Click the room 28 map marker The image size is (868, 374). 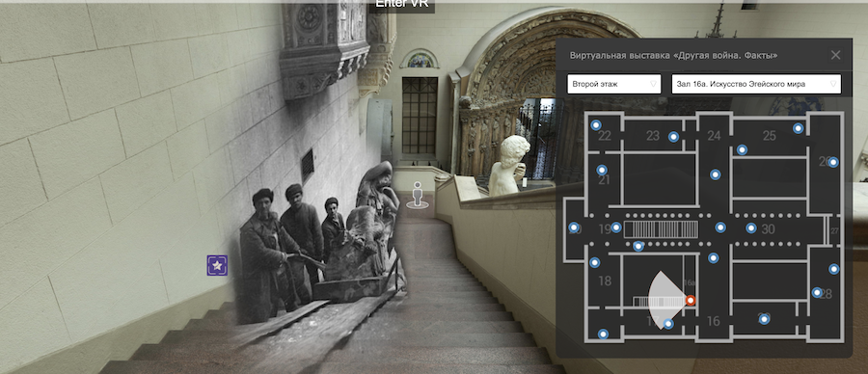817,292
